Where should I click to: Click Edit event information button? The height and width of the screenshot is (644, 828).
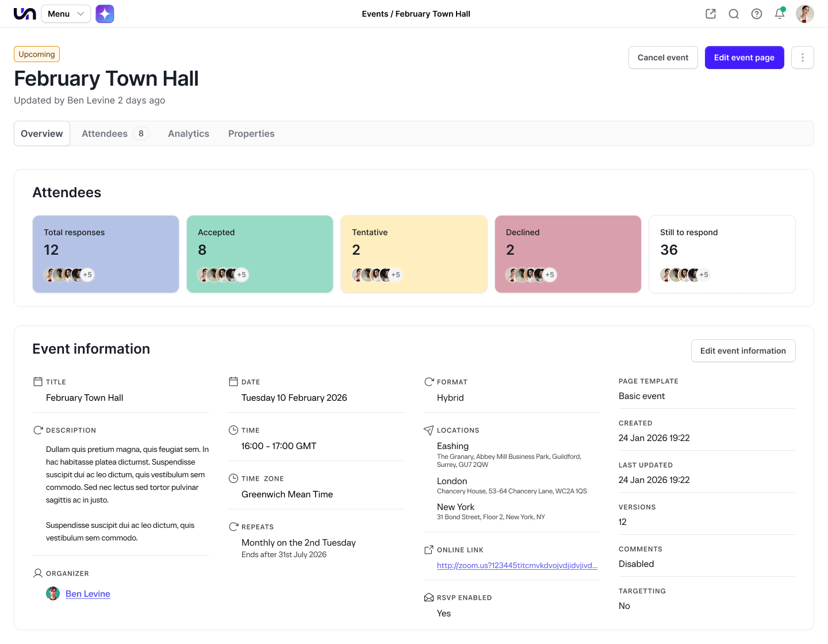tap(743, 351)
